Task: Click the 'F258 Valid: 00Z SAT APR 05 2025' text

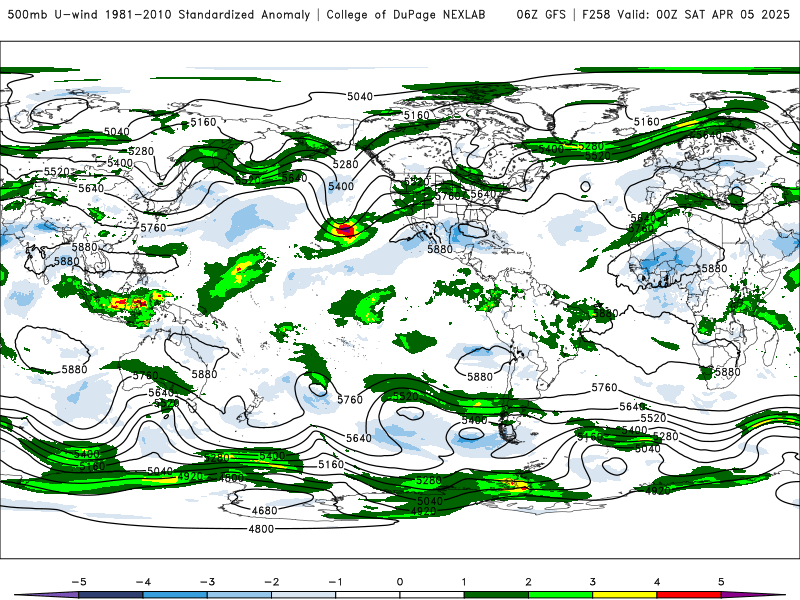Action: click(686, 14)
